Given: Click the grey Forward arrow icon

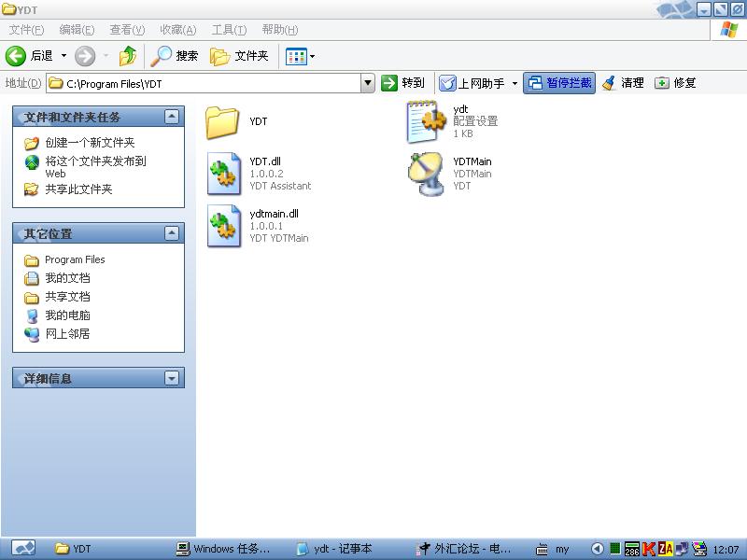Looking at the screenshot, I should tap(85, 56).
